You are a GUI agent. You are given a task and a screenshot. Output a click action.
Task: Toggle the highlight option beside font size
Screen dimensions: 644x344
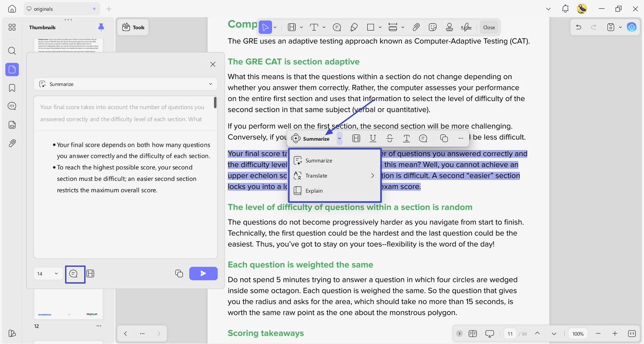pos(90,274)
